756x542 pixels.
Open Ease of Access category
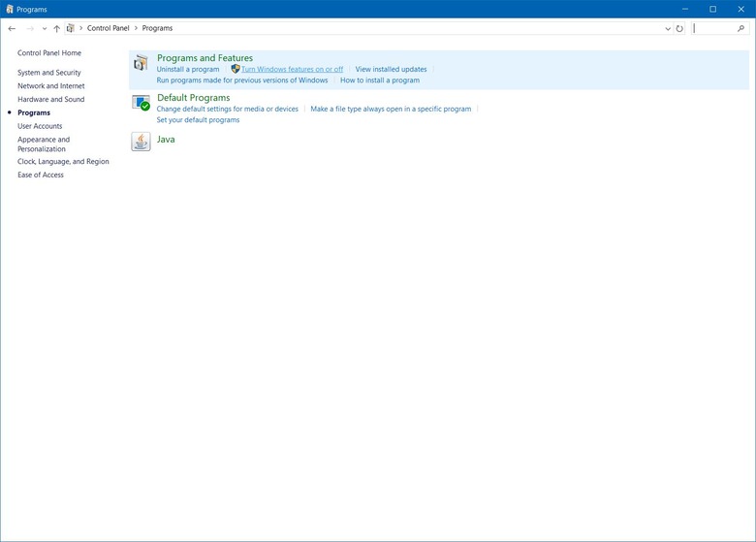[41, 175]
